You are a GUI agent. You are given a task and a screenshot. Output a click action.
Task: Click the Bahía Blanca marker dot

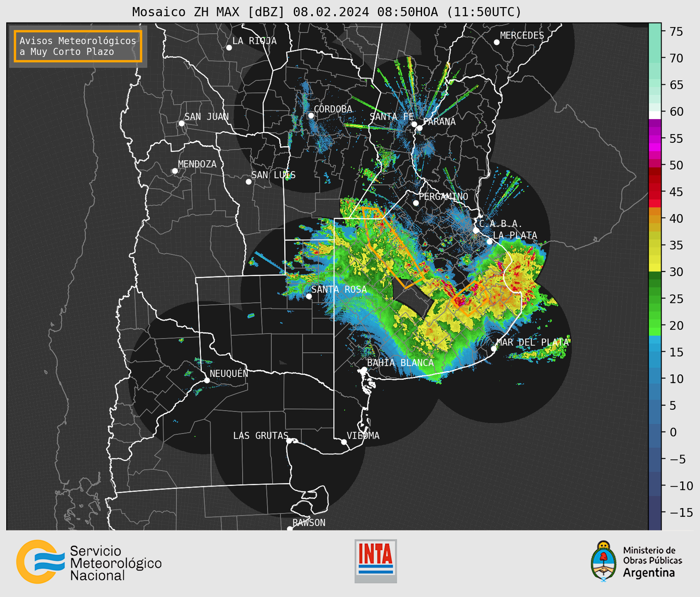[364, 369]
